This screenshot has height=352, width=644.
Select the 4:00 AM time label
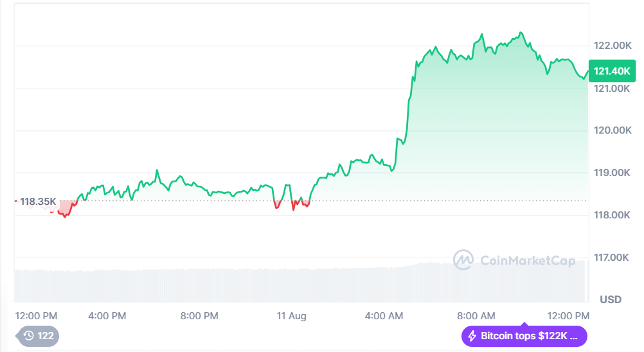pyautogui.click(x=384, y=316)
